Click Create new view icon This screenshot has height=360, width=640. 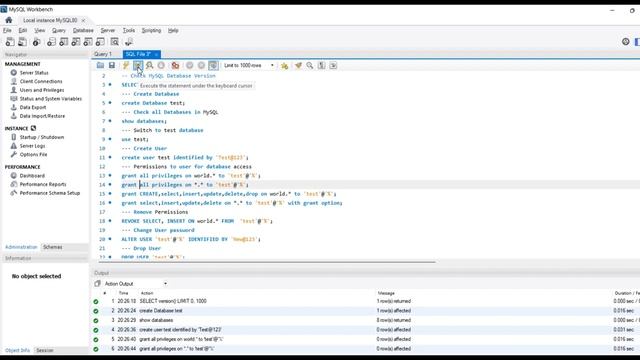(x=76, y=42)
